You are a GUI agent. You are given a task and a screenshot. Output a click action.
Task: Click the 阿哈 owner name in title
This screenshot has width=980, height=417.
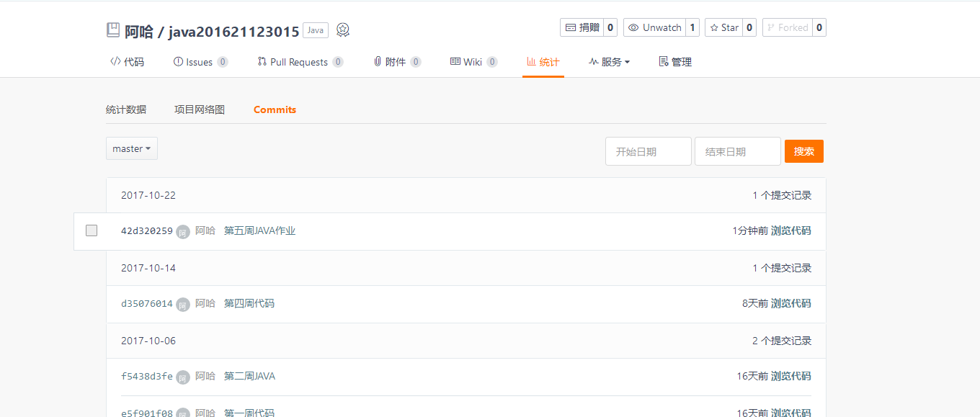point(139,32)
